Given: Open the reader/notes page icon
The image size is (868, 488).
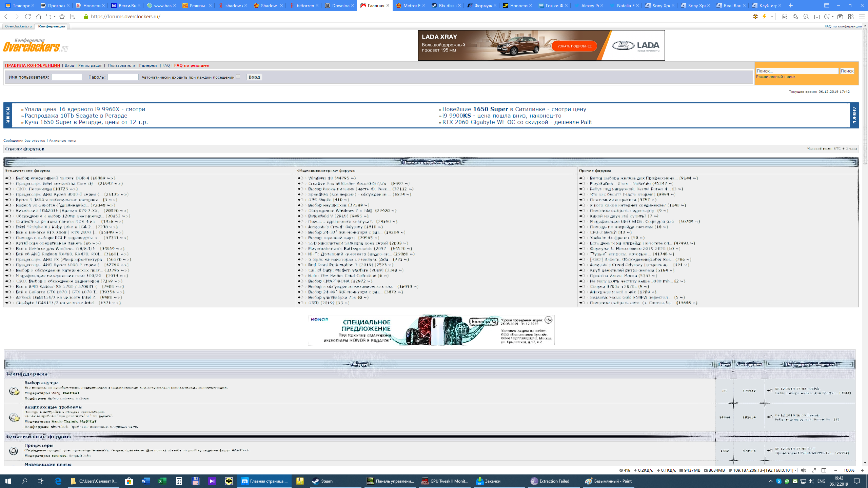Looking at the screenshot, I should point(73,17).
